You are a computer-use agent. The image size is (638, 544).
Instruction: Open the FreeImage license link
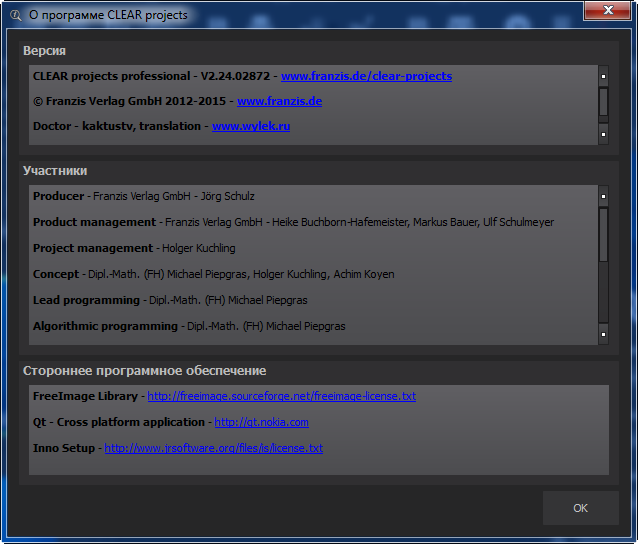(282, 396)
